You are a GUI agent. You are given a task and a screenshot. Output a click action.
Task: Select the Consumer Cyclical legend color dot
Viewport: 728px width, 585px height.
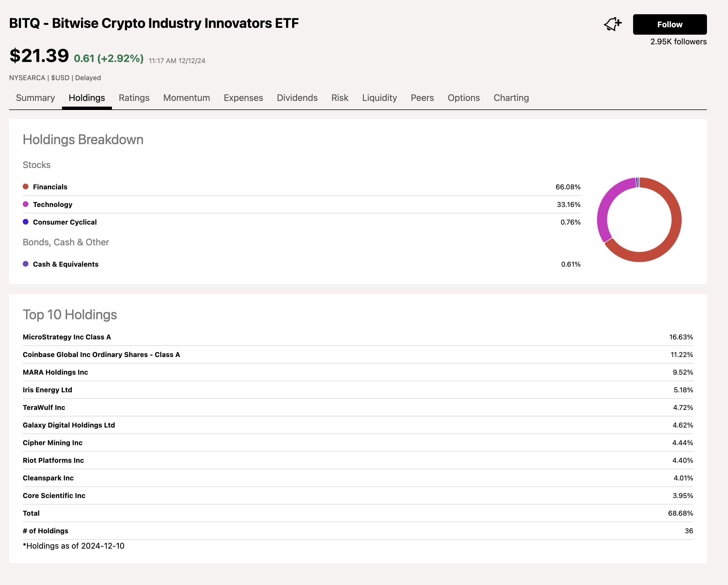(x=25, y=222)
